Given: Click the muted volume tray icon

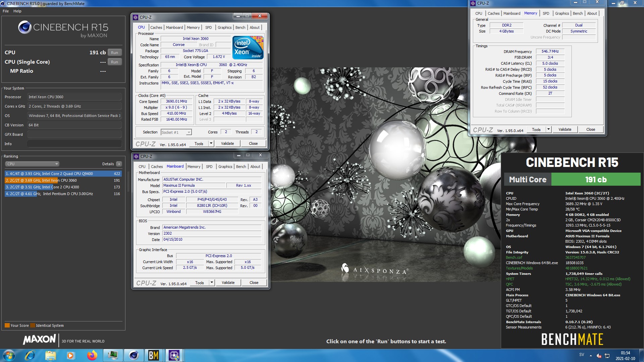Looking at the screenshot, I should coord(599,356).
